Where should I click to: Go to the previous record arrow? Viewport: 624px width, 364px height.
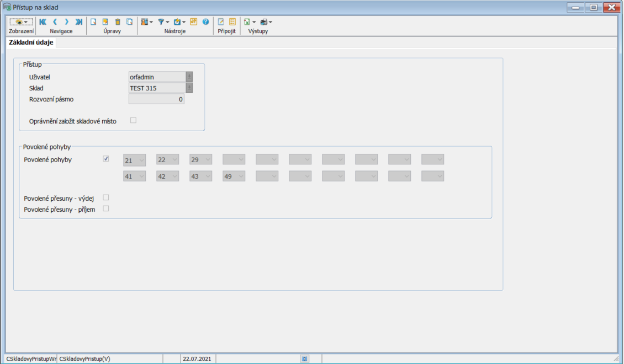(55, 22)
